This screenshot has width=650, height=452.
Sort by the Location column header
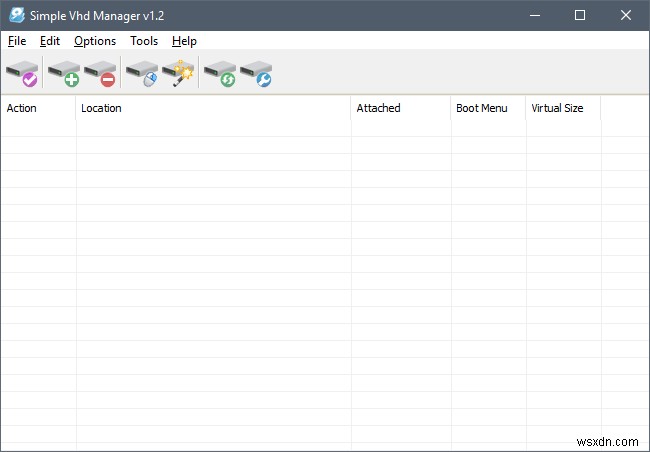213,108
